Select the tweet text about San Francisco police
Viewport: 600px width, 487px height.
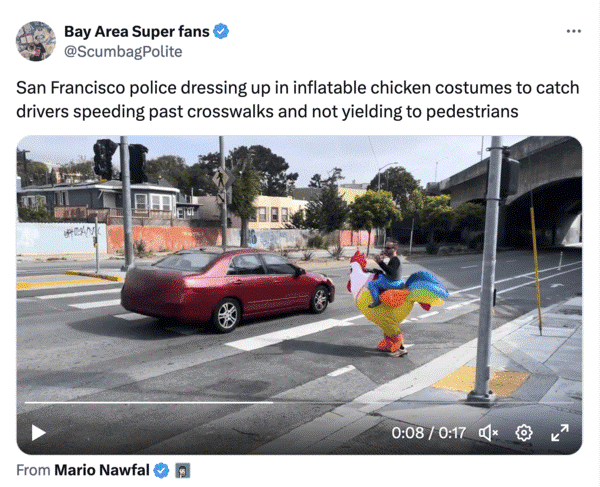pos(297,99)
